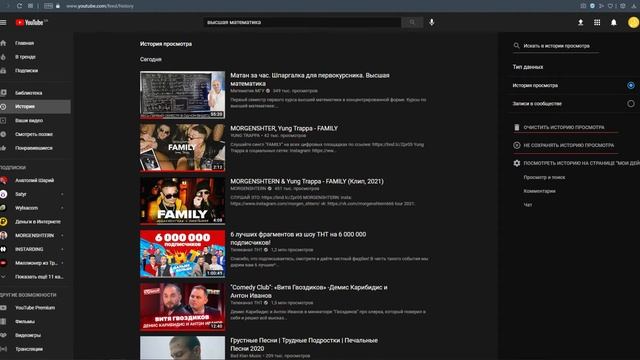The width and height of the screenshot is (640, 360).
Task: Open Просмотр и поиск link
Action: pyautogui.click(x=544, y=178)
